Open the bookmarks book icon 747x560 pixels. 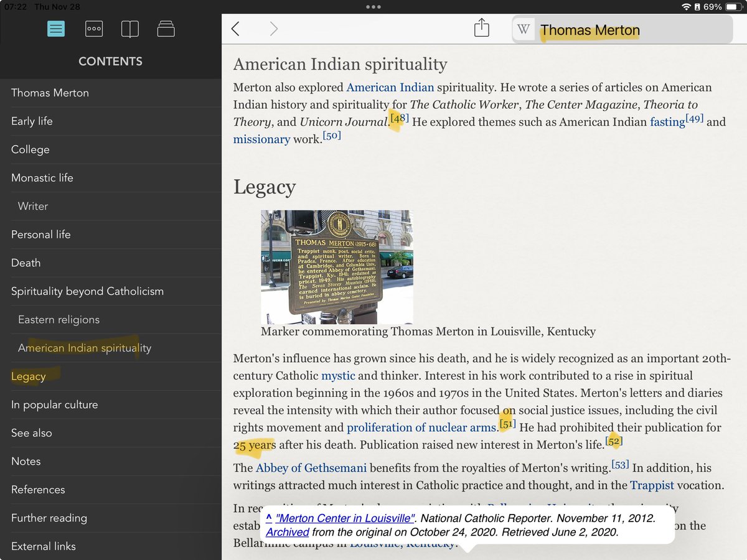pyautogui.click(x=129, y=29)
